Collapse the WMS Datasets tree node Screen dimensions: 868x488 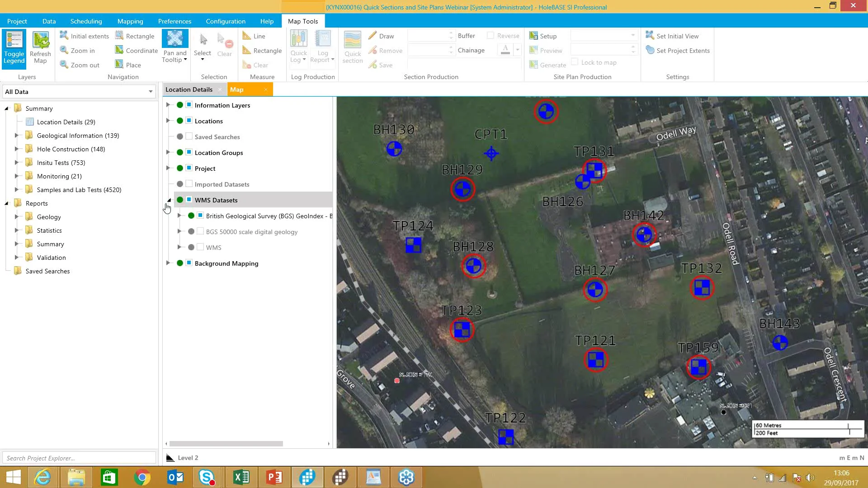[x=169, y=200]
